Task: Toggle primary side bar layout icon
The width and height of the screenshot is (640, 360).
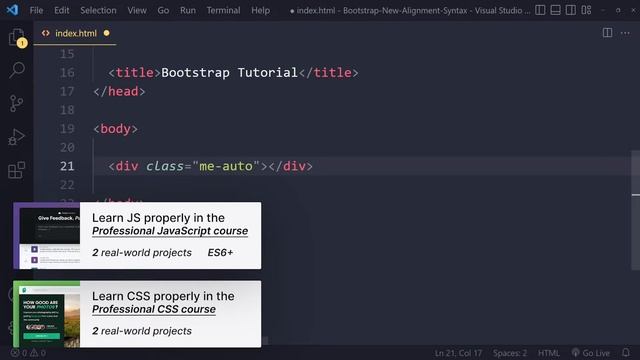Action: [x=540, y=10]
